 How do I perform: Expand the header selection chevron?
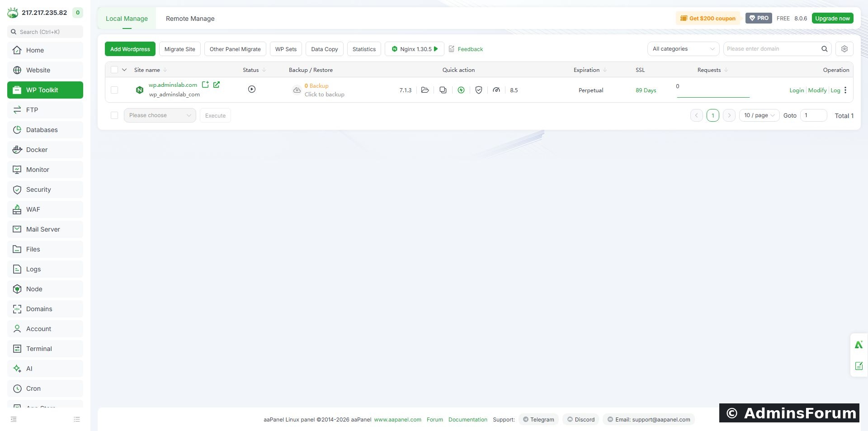coord(124,70)
